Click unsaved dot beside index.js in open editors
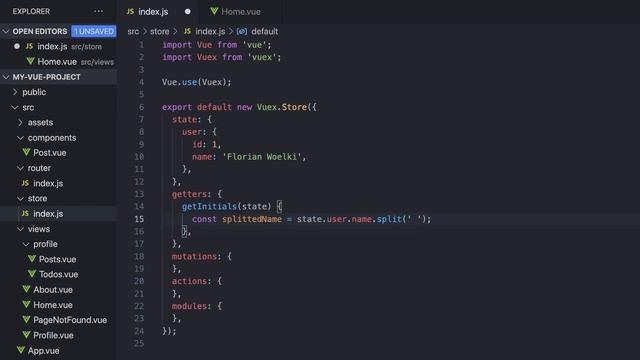 17,46
